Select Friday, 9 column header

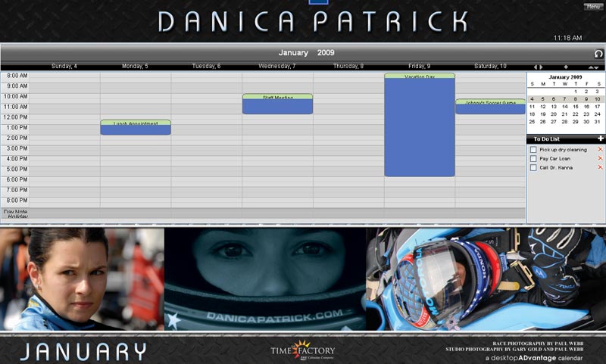pyautogui.click(x=420, y=66)
